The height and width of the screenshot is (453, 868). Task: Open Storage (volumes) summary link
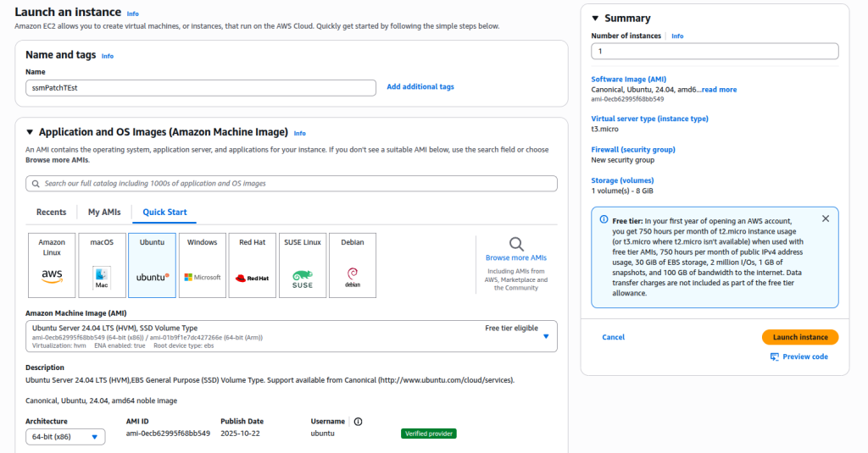(622, 180)
